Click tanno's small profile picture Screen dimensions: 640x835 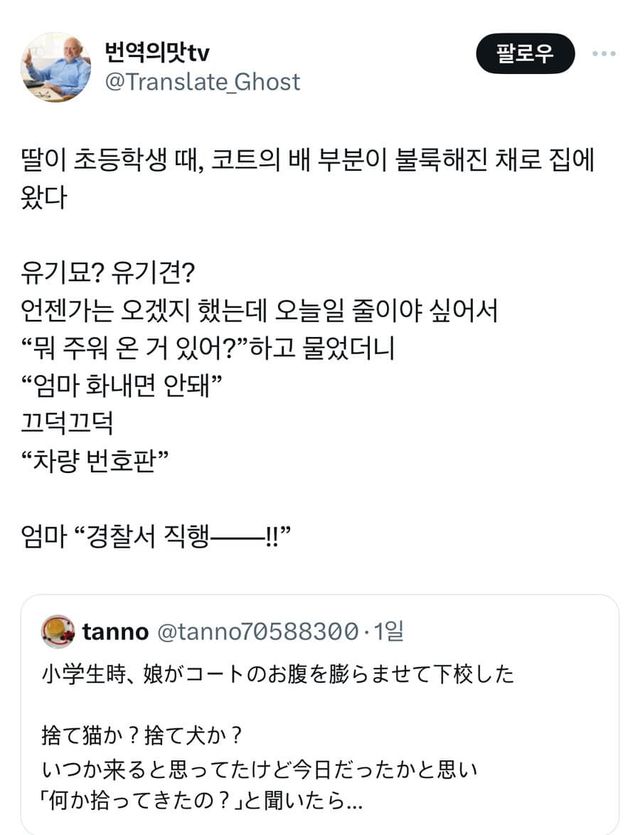[58, 631]
